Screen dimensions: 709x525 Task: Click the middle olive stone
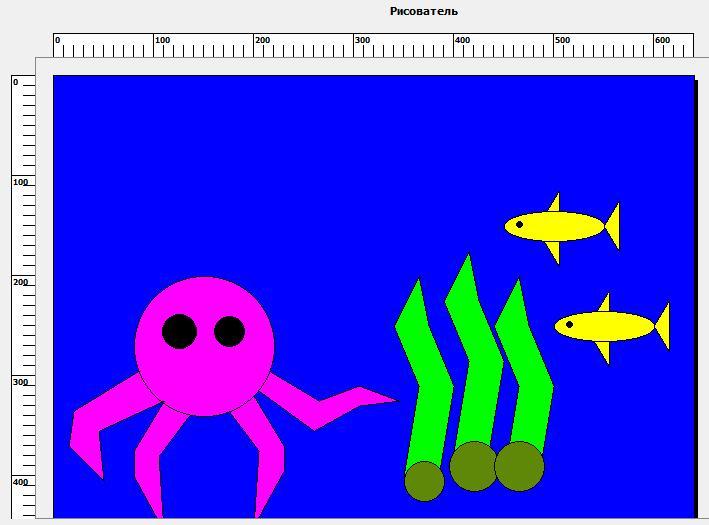(474, 466)
